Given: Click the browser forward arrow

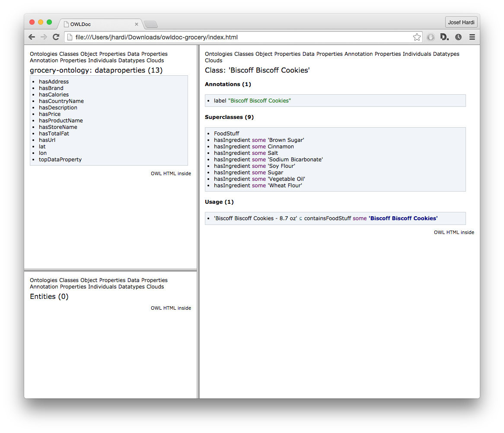Looking at the screenshot, I should (44, 37).
